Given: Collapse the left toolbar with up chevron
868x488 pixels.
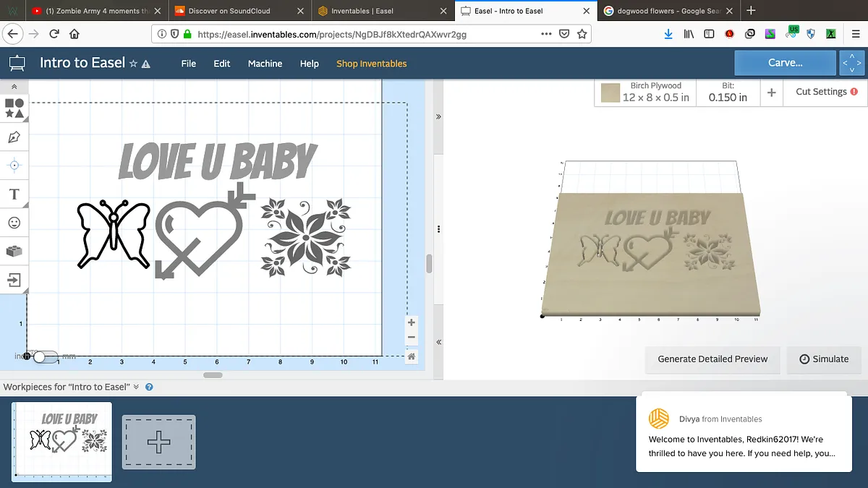Looking at the screenshot, I should tap(14, 86).
